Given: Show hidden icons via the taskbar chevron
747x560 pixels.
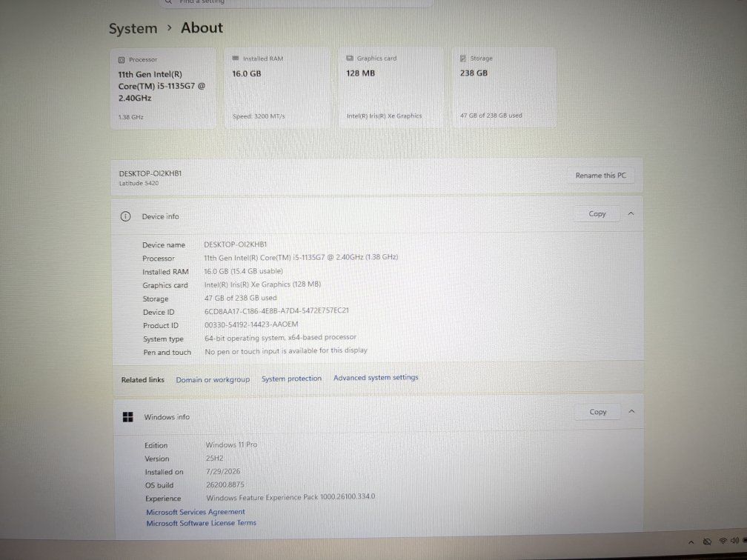Looking at the screenshot, I should coord(691,542).
